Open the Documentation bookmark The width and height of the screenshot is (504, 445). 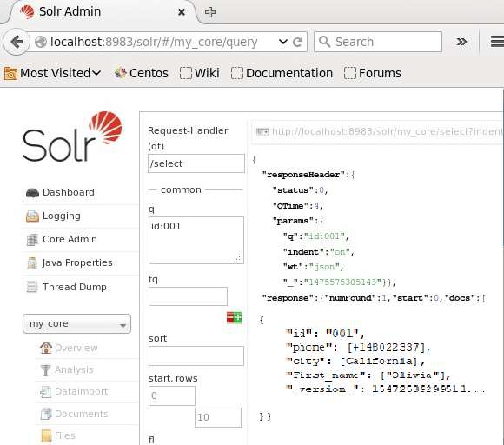[282, 73]
